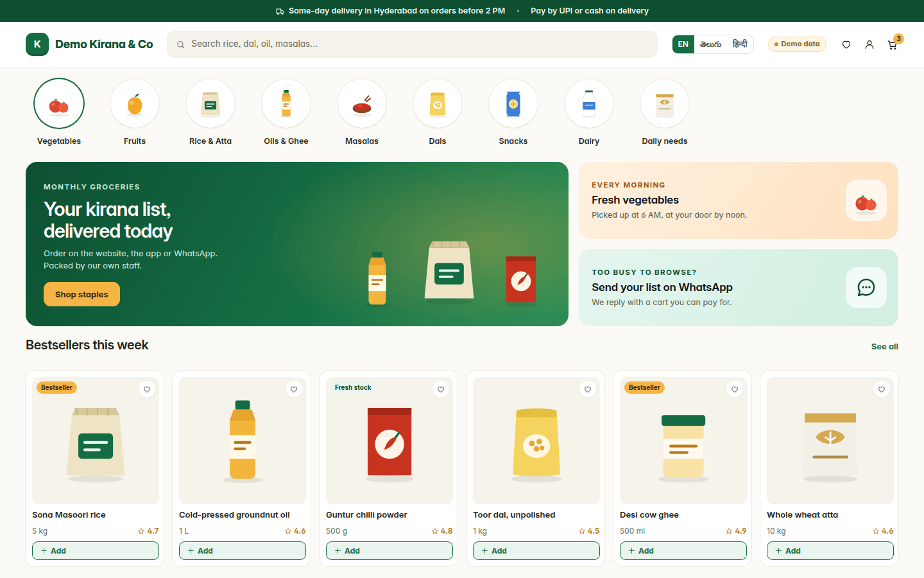The image size is (924, 578).
Task: Add Guntur chilli powder to cart
Action: coord(389,550)
